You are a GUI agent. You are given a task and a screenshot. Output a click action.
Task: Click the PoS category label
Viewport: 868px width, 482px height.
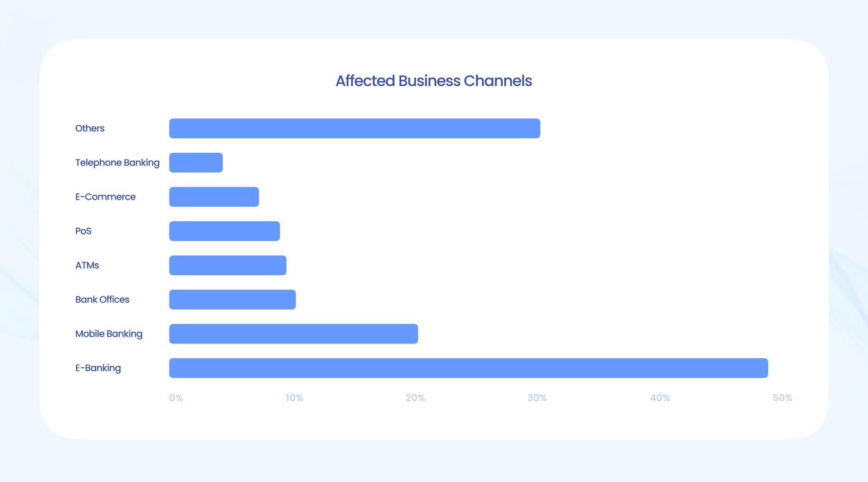(x=83, y=231)
